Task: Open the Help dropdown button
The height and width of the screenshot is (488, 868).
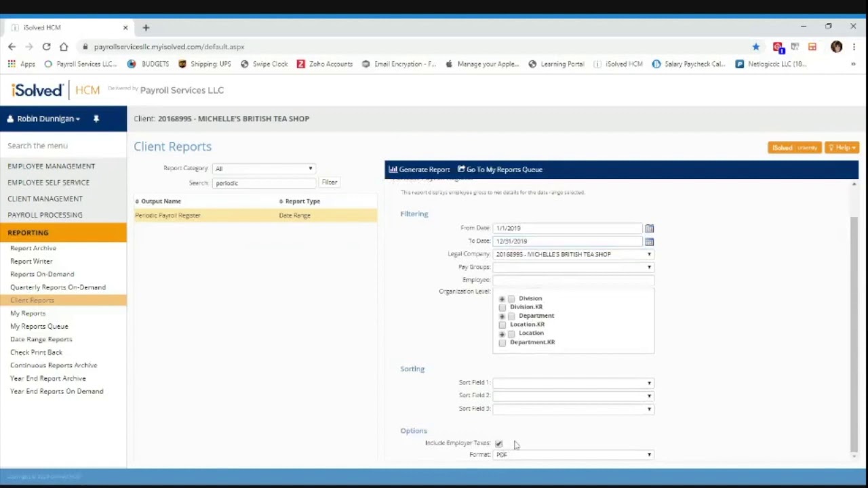Action: tap(842, 148)
